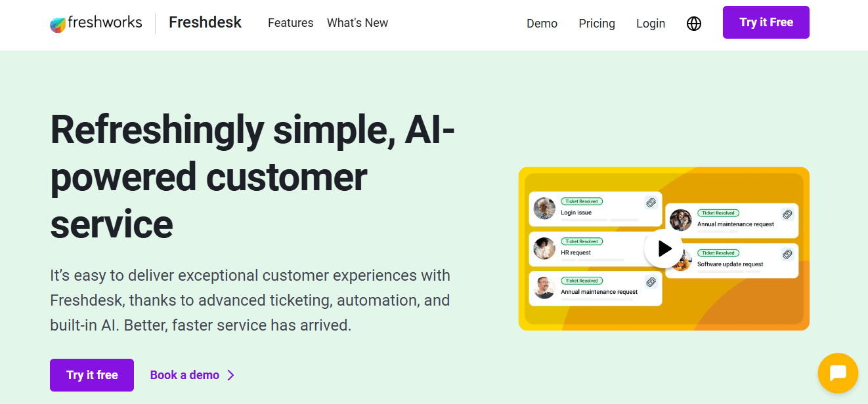Open the language selector globe icon
The image size is (868, 404).
click(x=694, y=23)
